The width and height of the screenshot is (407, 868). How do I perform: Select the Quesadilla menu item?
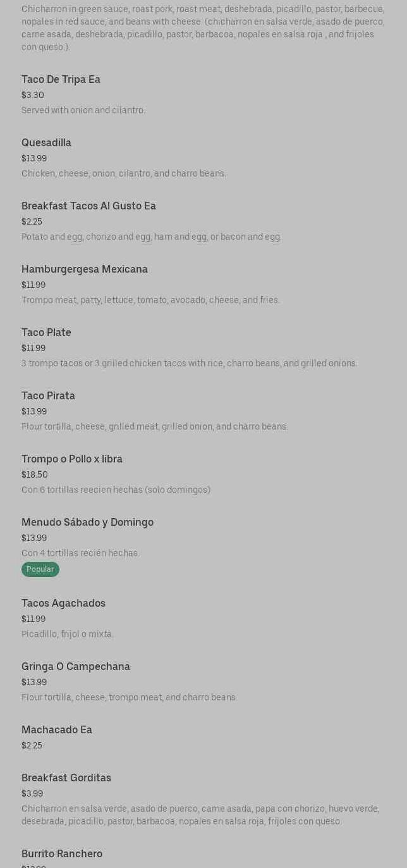click(x=46, y=142)
